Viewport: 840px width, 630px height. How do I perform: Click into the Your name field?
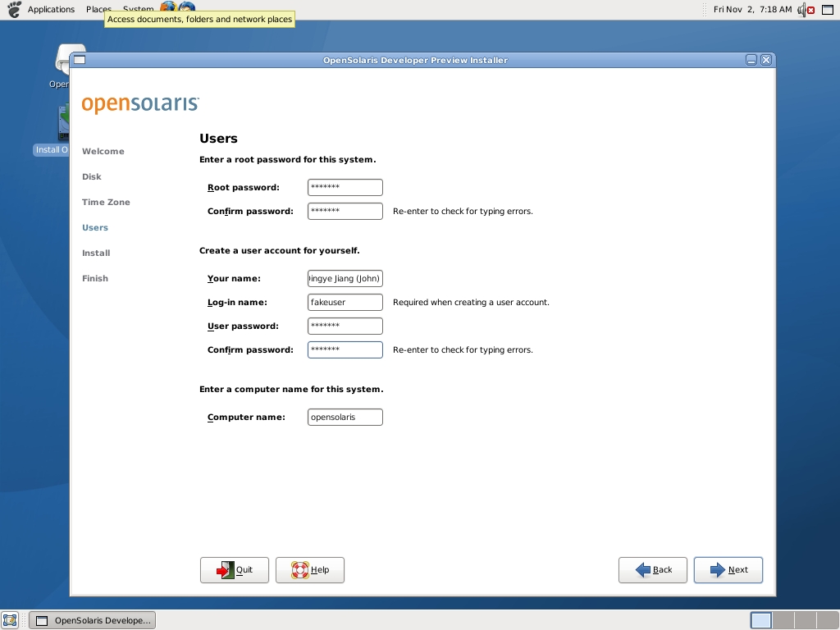point(345,279)
